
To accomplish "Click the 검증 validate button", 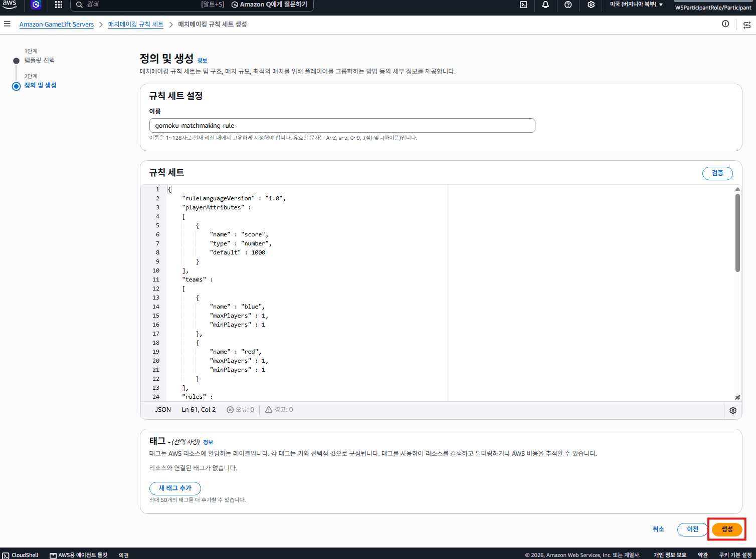I will click(x=717, y=173).
